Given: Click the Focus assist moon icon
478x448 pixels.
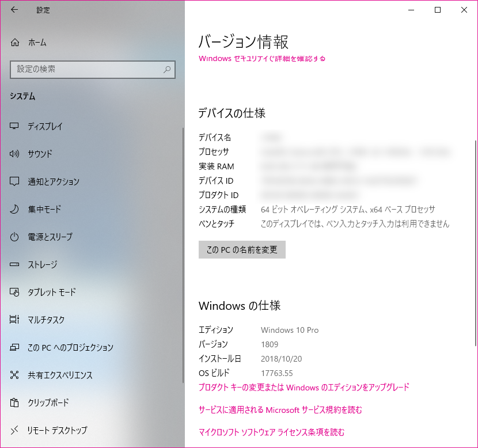Looking at the screenshot, I should (15, 209).
